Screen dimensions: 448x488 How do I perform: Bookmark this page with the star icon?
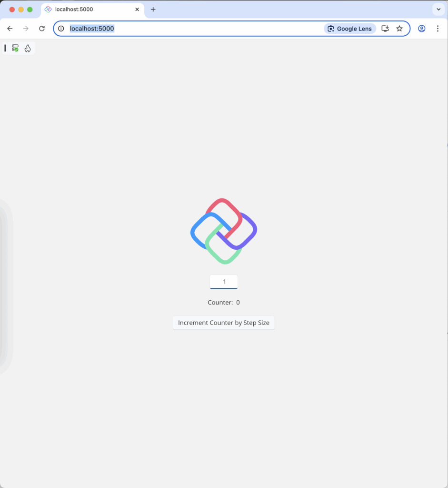399,29
